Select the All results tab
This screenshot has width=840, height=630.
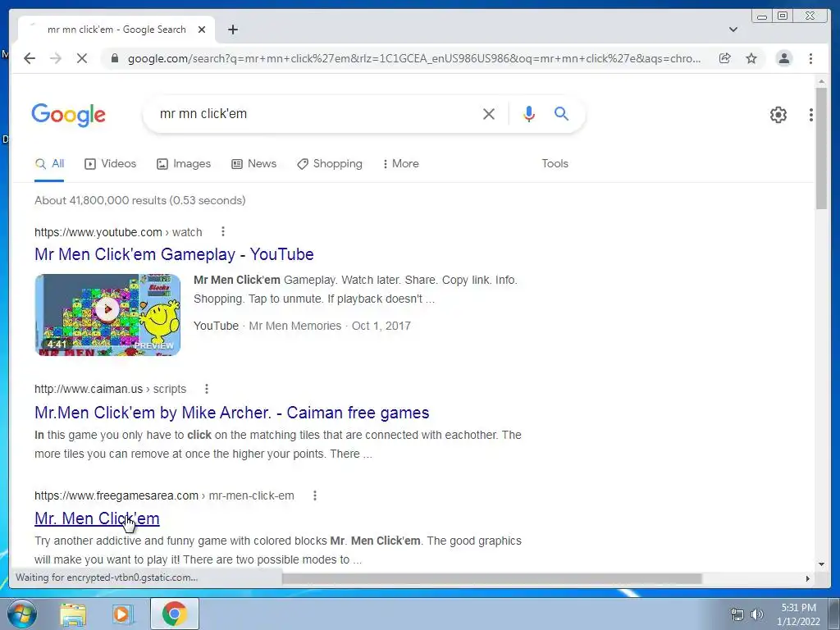point(49,164)
